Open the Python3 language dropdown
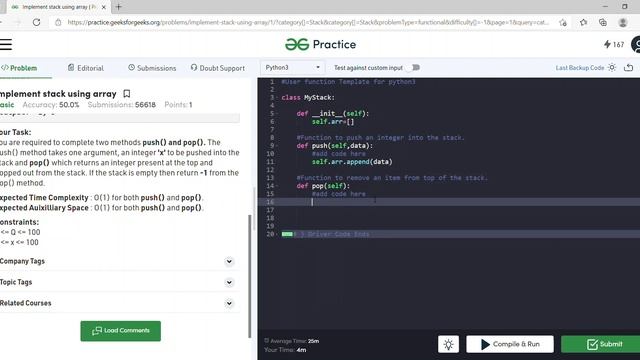 coord(292,68)
